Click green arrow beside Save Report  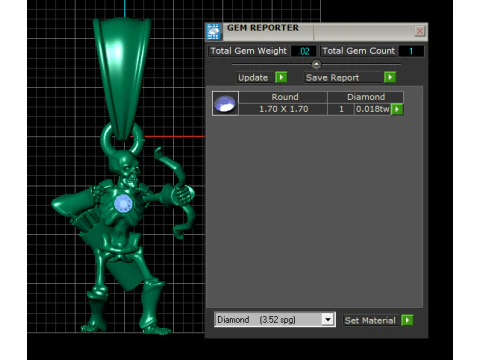[390, 77]
